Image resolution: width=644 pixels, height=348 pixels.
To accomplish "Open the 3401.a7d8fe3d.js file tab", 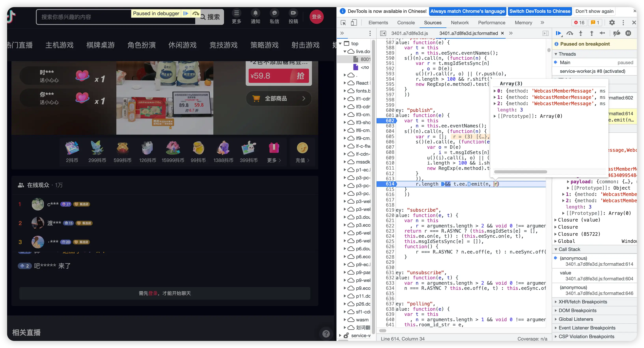I will pos(410,33).
